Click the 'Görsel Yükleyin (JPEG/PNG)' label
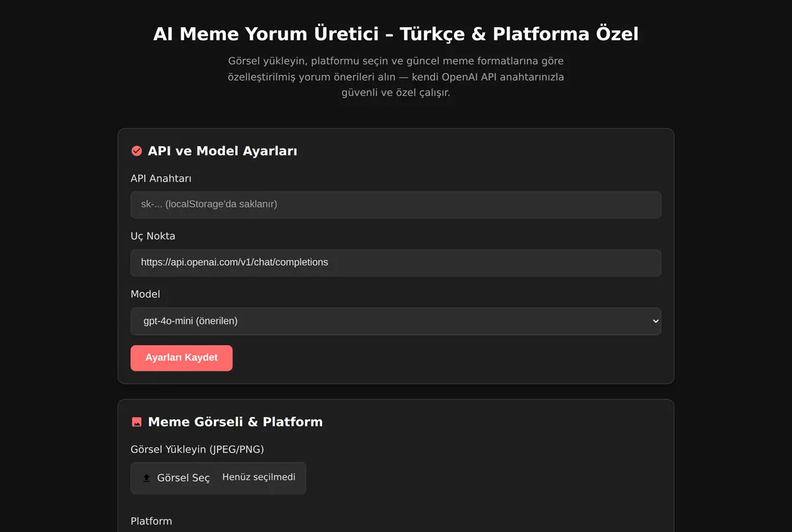The image size is (792, 532). click(x=197, y=449)
